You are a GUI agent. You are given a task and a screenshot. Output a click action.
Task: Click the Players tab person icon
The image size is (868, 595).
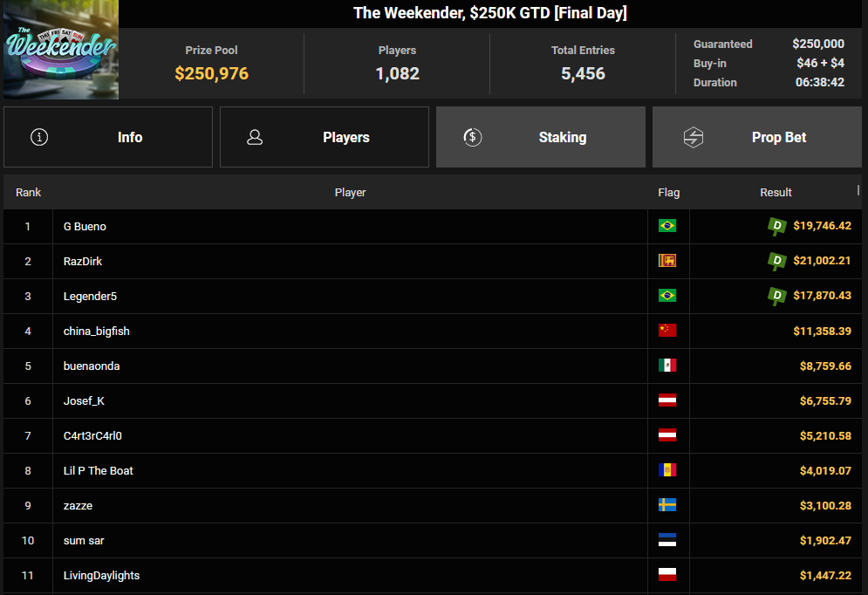coord(255,137)
